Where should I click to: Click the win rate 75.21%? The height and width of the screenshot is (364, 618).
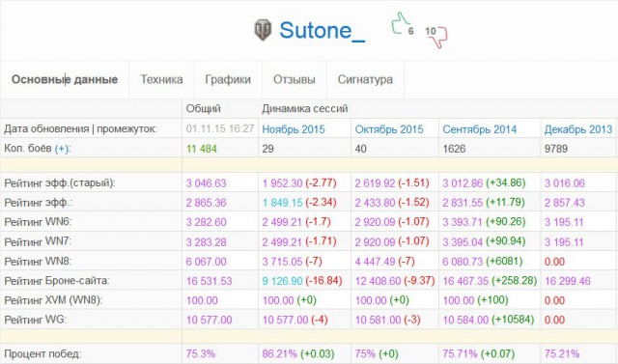click(x=562, y=353)
